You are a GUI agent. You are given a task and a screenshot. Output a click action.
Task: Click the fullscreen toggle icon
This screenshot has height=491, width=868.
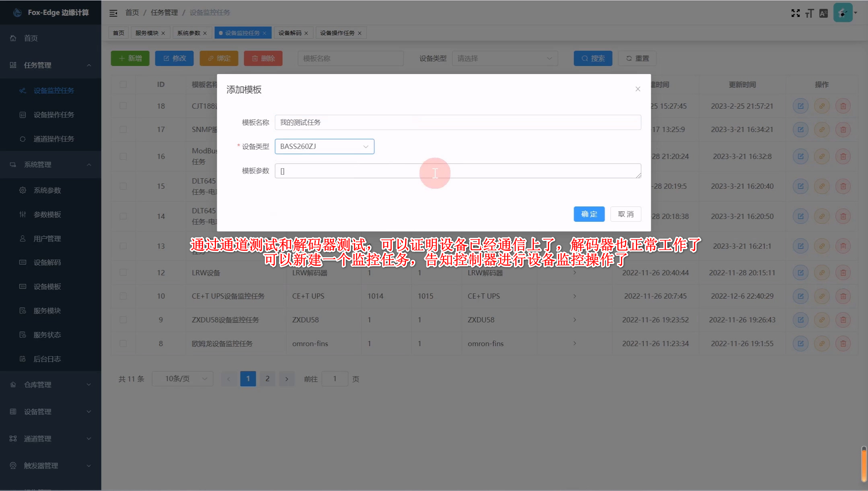(795, 13)
